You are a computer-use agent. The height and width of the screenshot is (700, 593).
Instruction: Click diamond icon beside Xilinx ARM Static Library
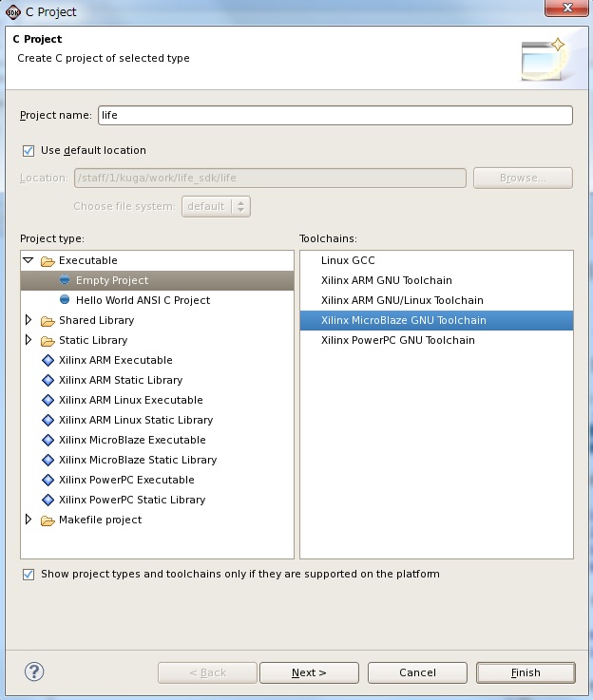point(48,380)
